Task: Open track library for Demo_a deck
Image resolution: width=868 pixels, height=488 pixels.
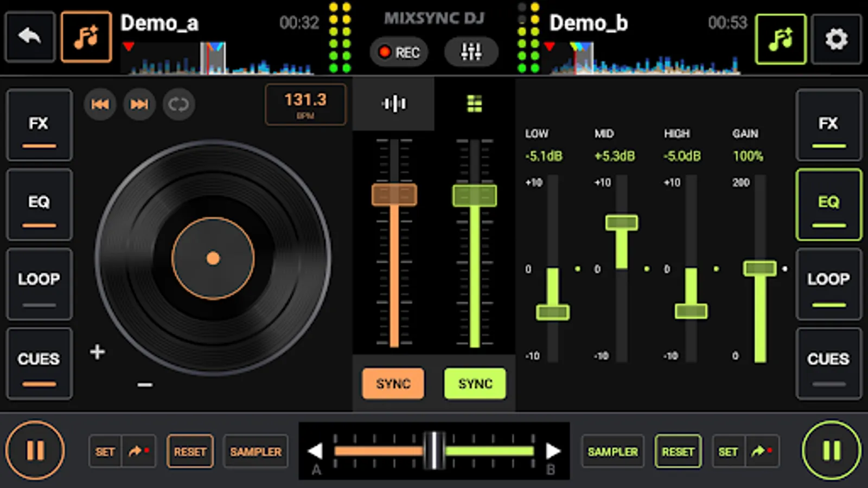Action: pyautogui.click(x=86, y=36)
